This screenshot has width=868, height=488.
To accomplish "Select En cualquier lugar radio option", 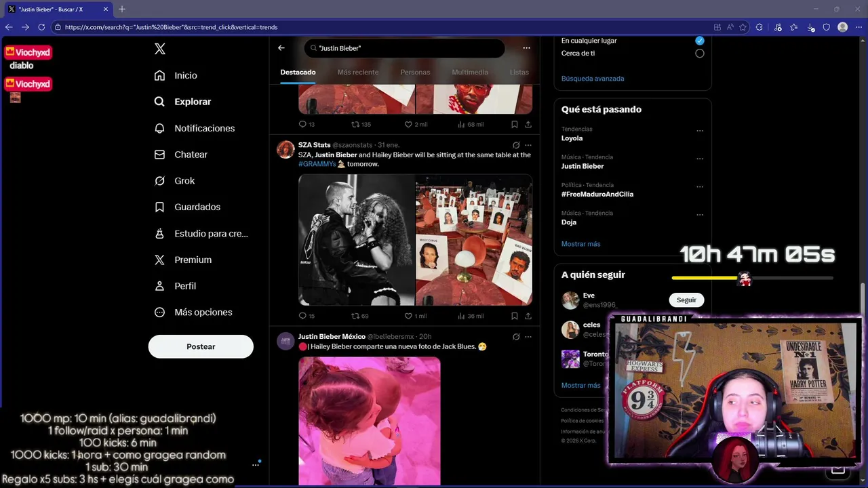I will 700,41.
